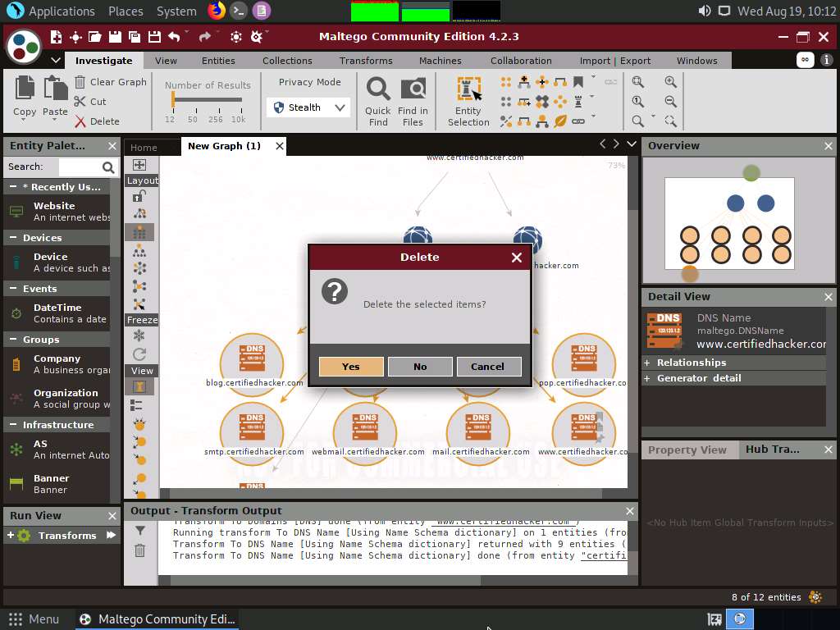The image size is (840, 630).
Task: Collapse the Groups palette group
Action: tap(13, 339)
